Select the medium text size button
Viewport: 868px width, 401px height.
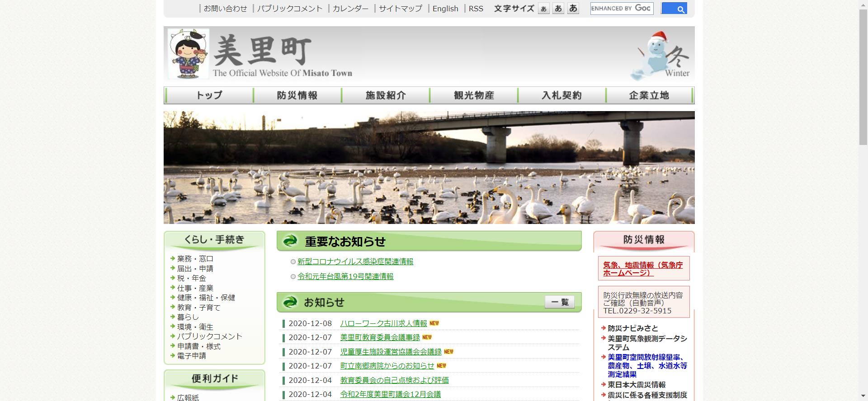tap(558, 9)
